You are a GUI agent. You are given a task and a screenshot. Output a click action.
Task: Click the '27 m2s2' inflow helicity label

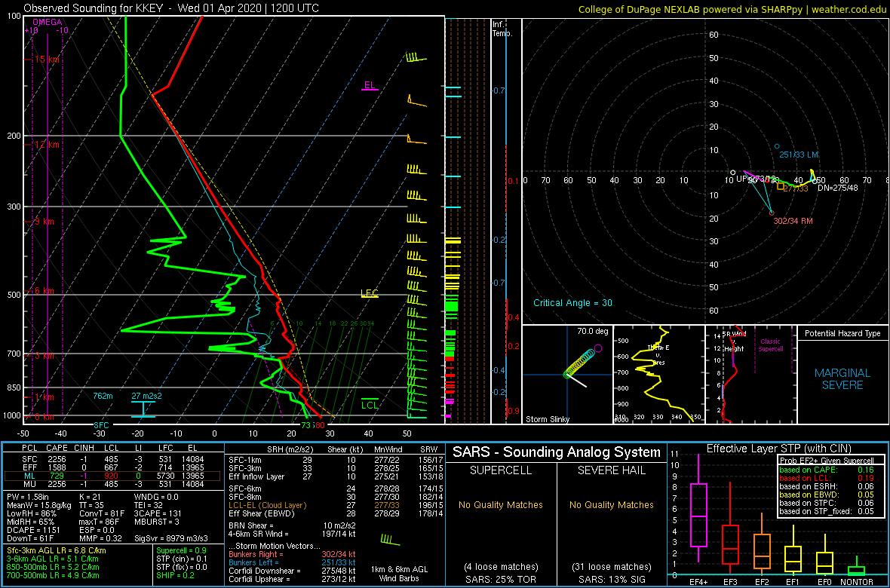[146, 396]
